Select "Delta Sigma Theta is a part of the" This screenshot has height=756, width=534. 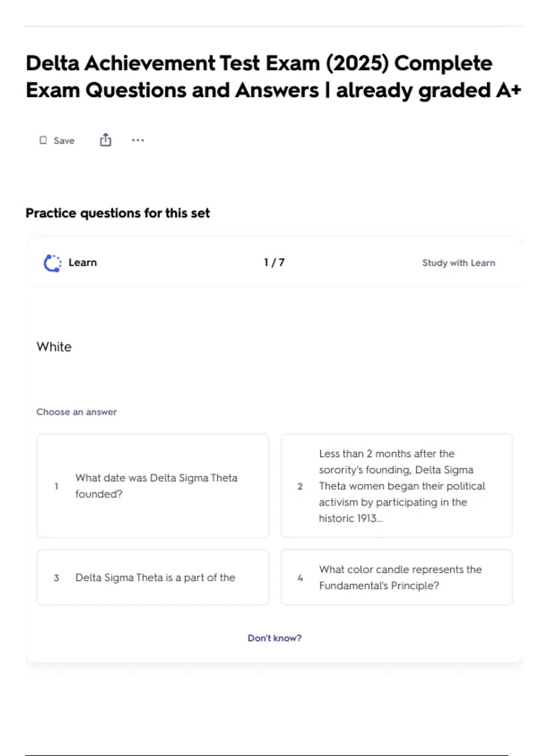click(x=155, y=577)
